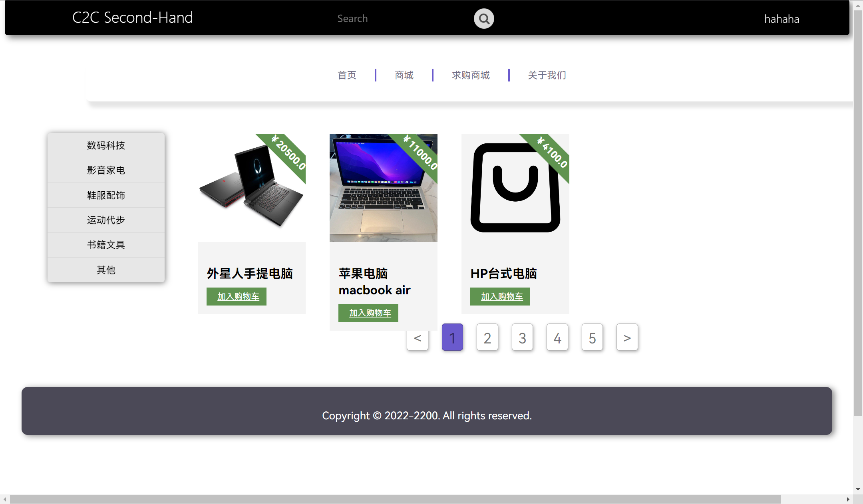Click the HP台式电脑 product title
Viewport: 863px width, 504px height.
[503, 274]
